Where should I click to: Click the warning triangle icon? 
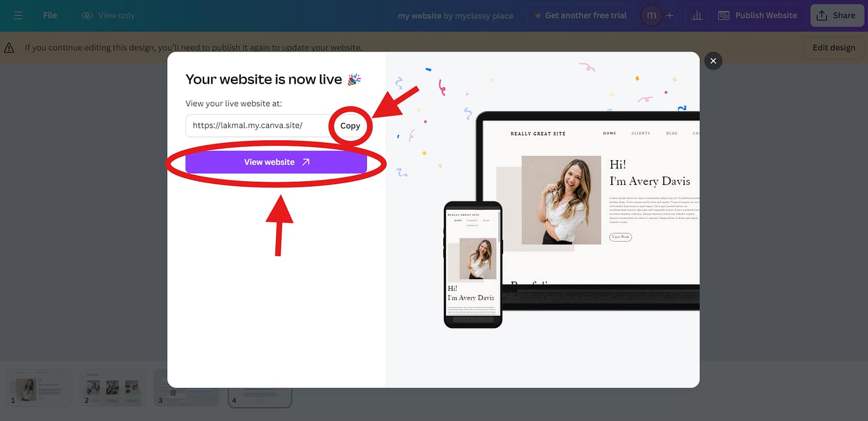click(x=10, y=48)
